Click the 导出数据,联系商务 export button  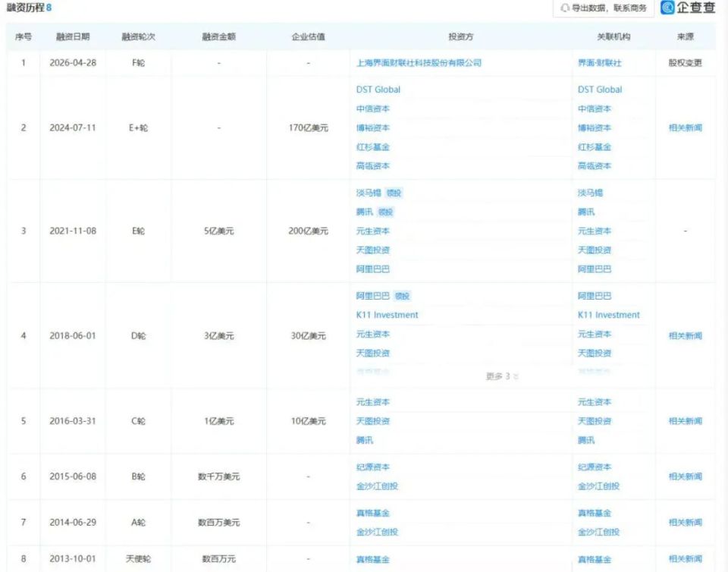tap(603, 8)
